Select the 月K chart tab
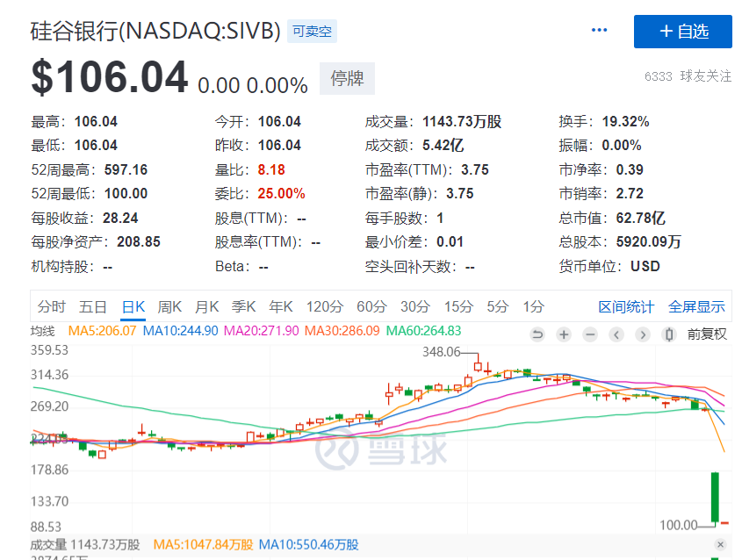This screenshot has height=560, width=742. (207, 307)
